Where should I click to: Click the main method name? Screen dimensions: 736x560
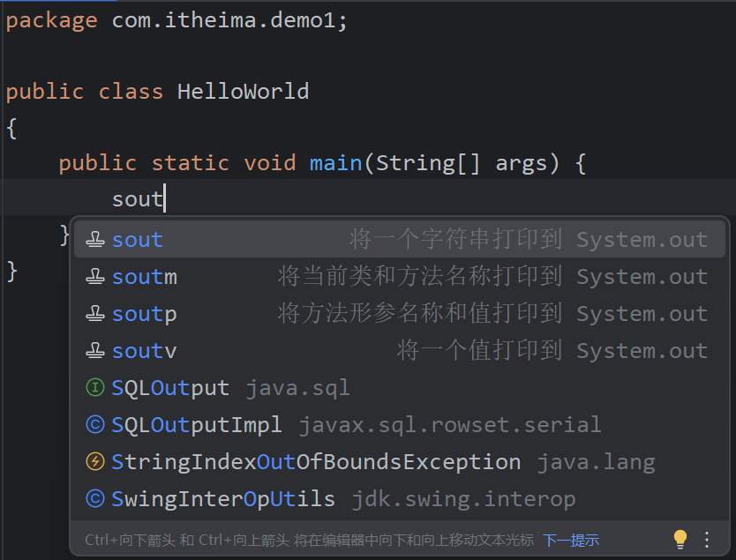336,163
